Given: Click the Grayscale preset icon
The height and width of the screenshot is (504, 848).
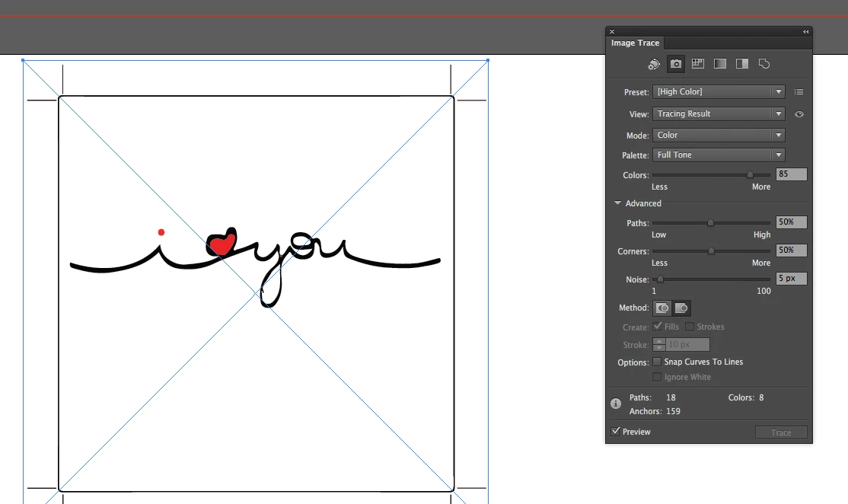Looking at the screenshot, I should (720, 64).
